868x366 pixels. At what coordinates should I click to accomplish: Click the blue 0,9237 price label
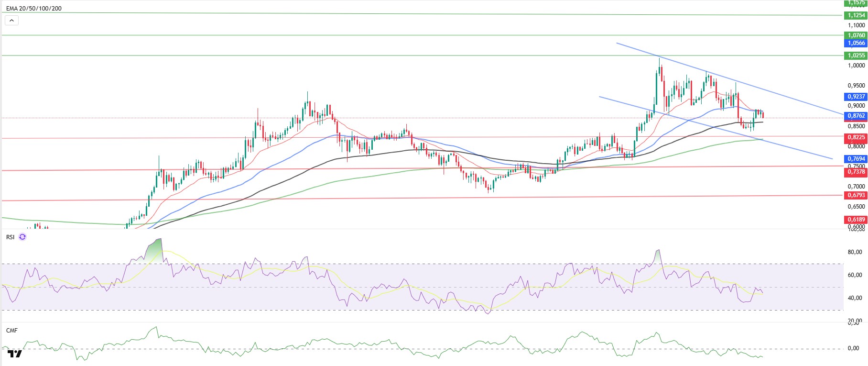tap(856, 97)
